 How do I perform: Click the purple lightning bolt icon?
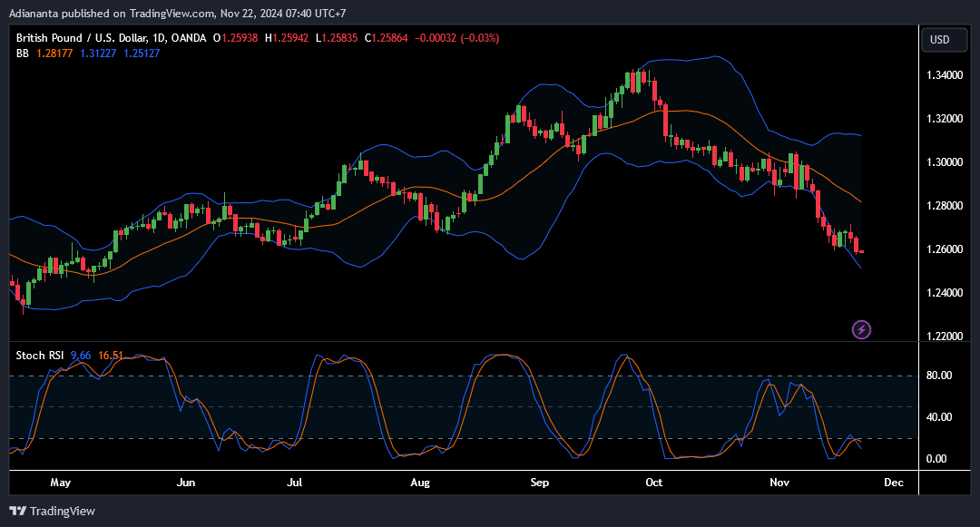click(861, 329)
